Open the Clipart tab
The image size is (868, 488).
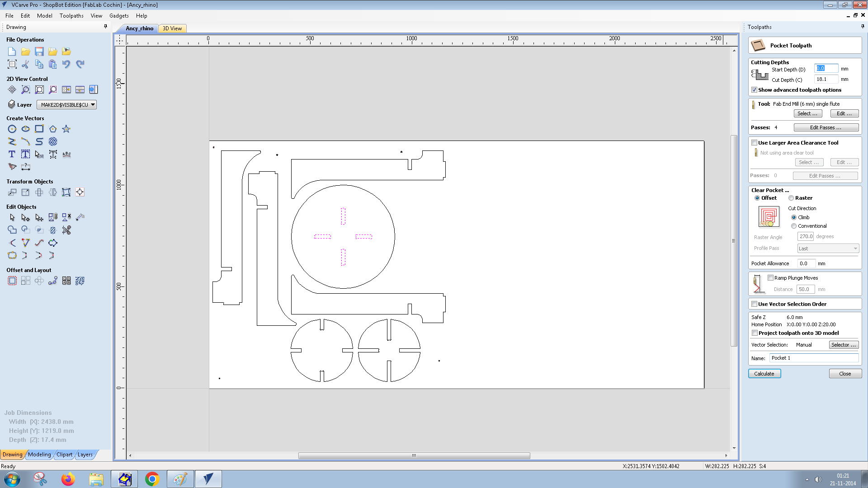[x=64, y=455]
